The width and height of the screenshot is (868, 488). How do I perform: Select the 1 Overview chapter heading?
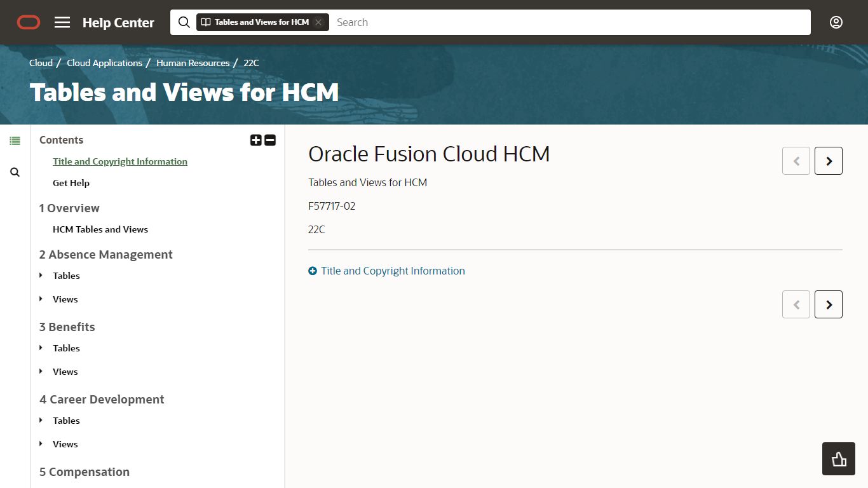coord(69,208)
